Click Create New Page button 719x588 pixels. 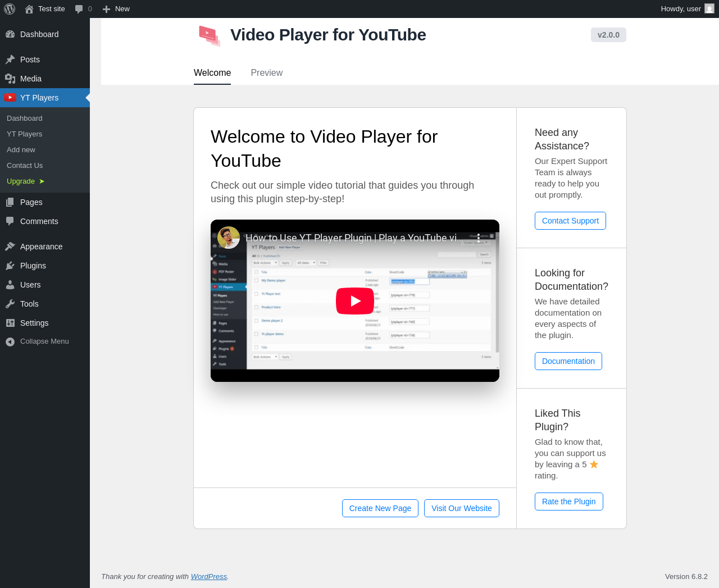(380, 508)
